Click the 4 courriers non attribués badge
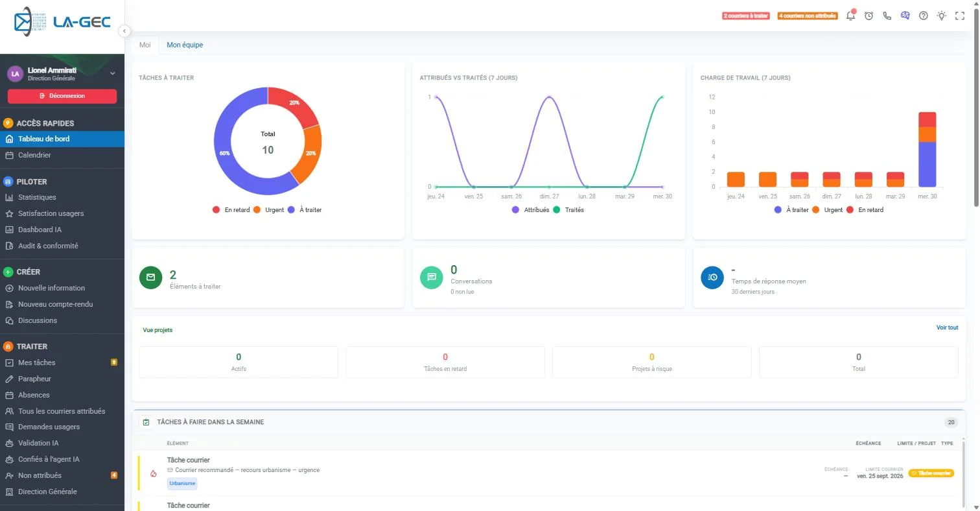Screen dimensions: 980x511 808,16
